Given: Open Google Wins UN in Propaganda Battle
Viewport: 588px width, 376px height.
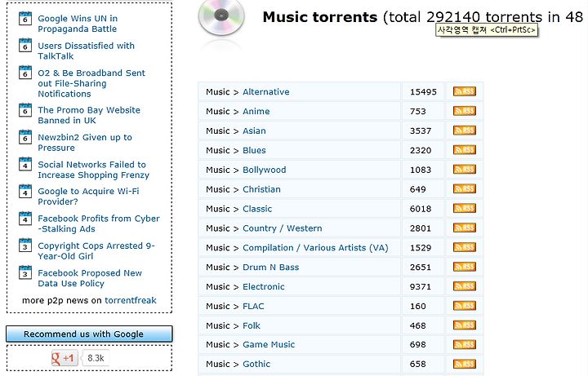Looking at the screenshot, I should (x=78, y=24).
